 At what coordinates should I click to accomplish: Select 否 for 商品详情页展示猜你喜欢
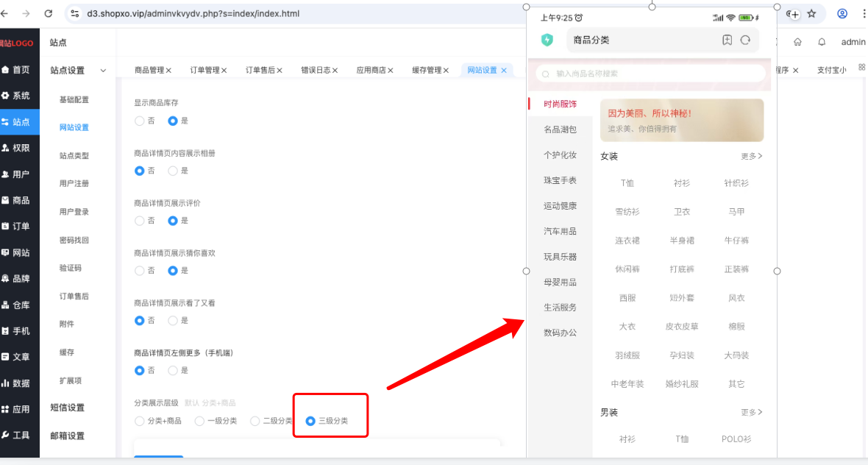[140, 270]
